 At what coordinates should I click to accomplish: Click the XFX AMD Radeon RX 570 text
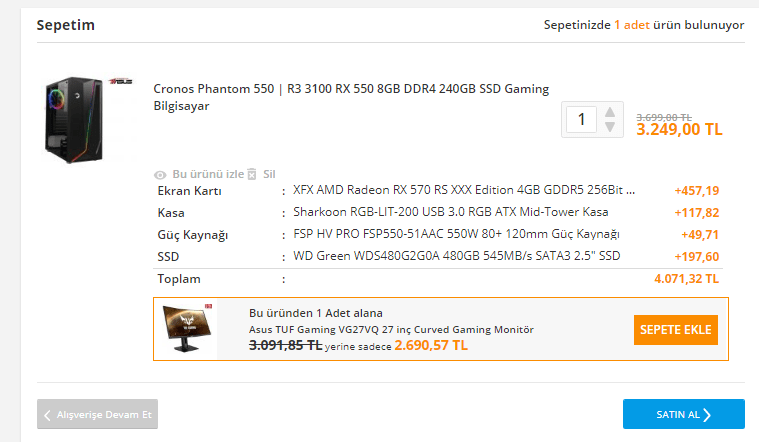point(464,190)
